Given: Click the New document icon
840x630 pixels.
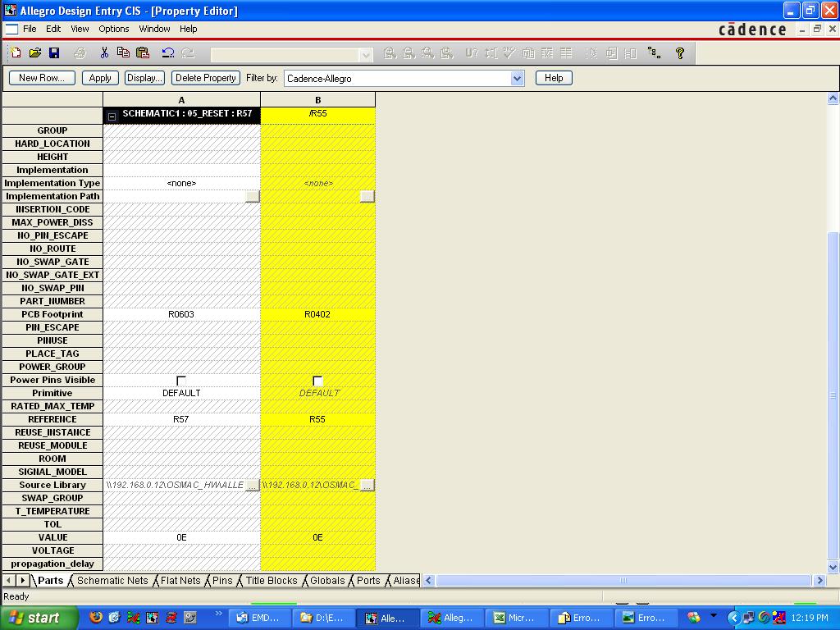Looking at the screenshot, I should point(16,53).
